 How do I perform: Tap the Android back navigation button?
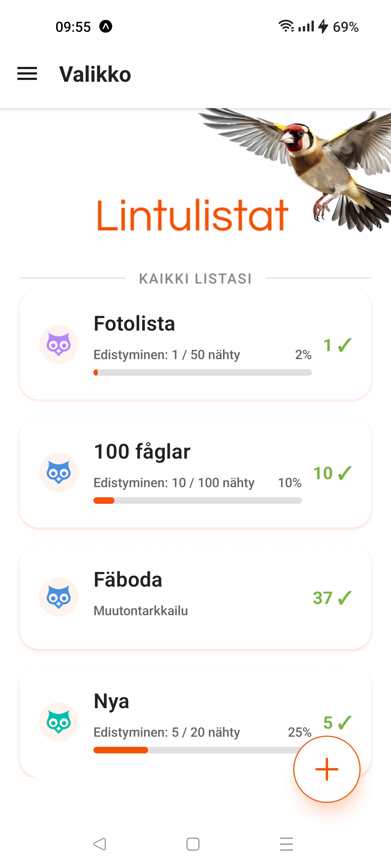click(100, 844)
